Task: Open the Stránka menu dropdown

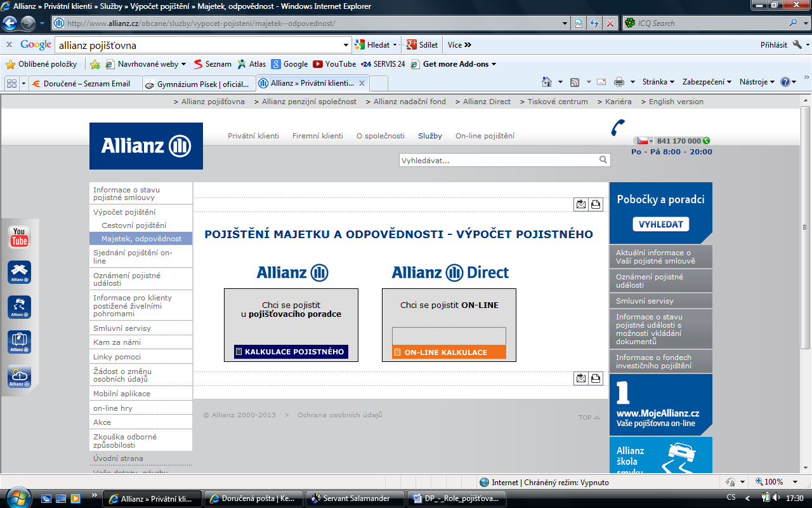Action: coord(658,82)
